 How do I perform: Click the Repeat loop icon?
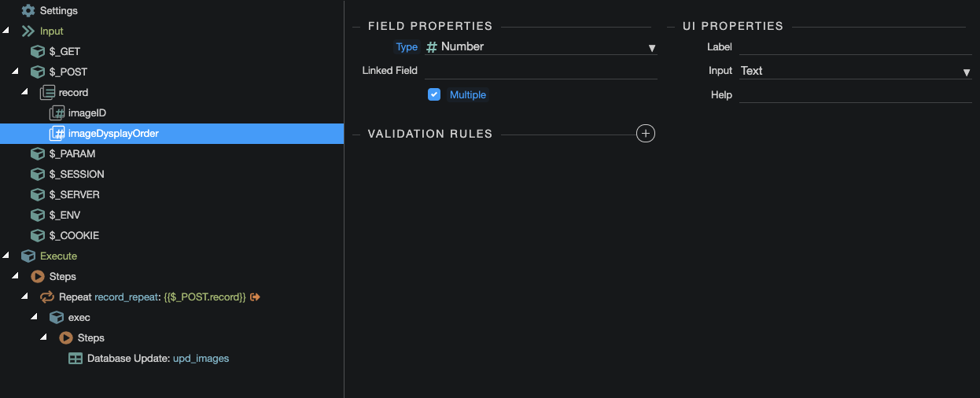(47, 297)
